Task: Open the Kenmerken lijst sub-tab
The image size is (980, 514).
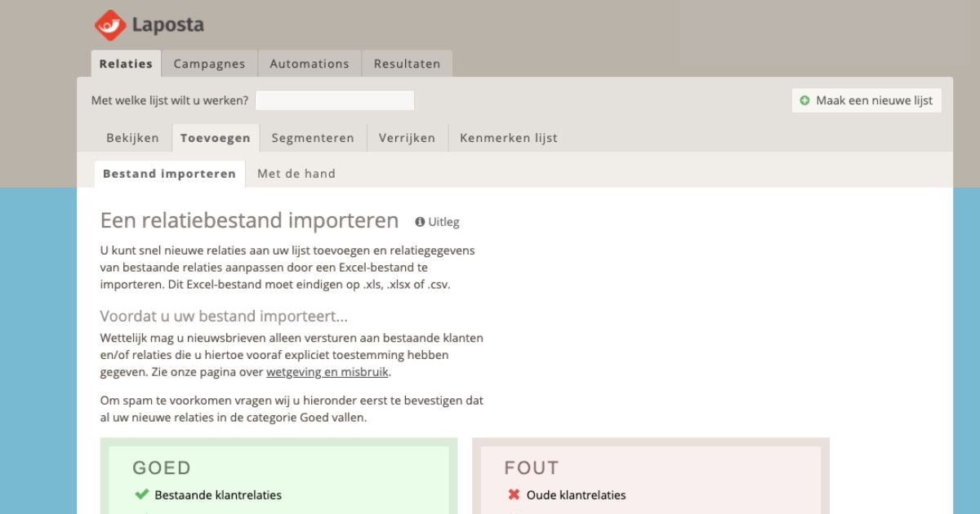Action: [x=508, y=138]
